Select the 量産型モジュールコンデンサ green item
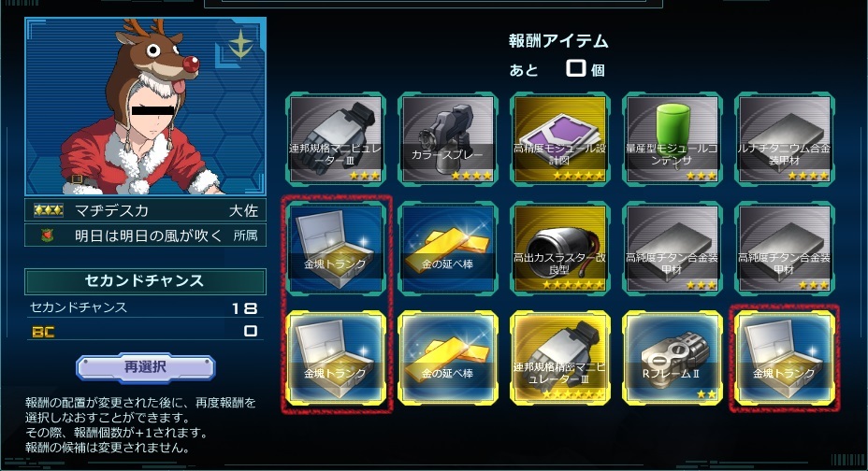The height and width of the screenshot is (471, 868). pyautogui.click(x=672, y=139)
